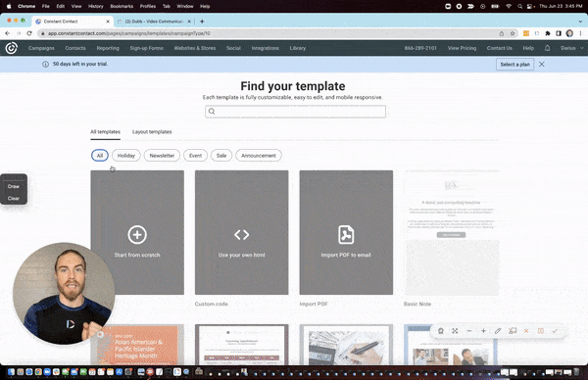Switch to Layout templates tab
Screen dimensions: 588x380
coord(152,132)
